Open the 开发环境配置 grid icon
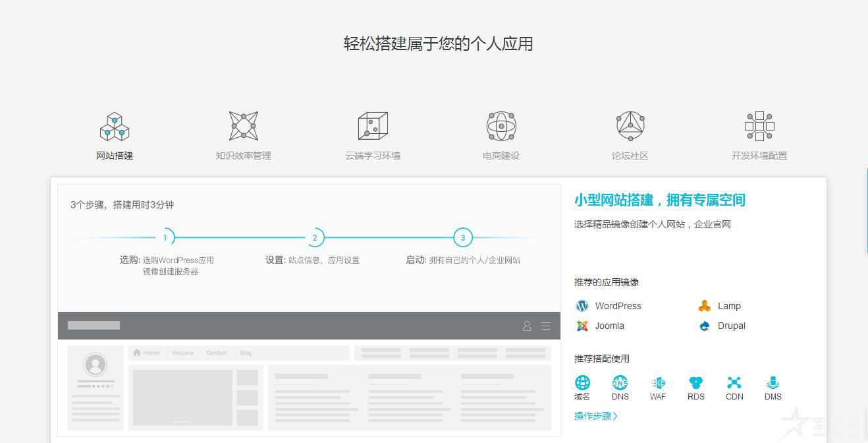This screenshot has height=443, width=868. (759, 126)
